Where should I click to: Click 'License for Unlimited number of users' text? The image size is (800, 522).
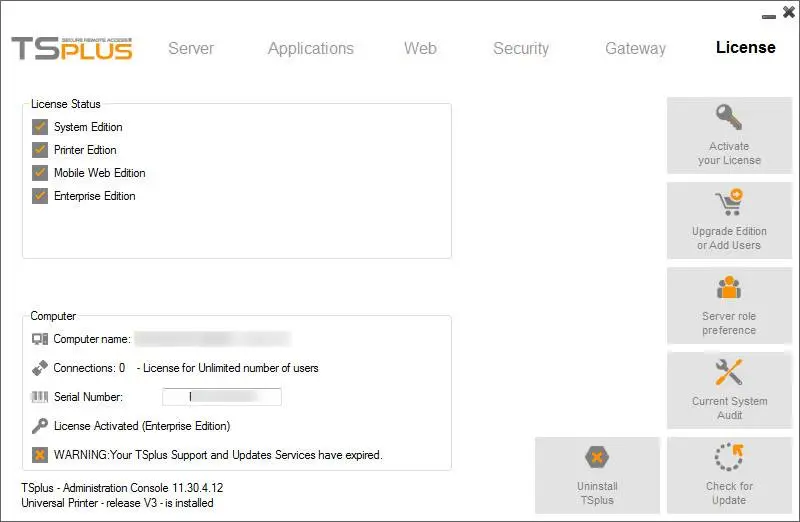tap(231, 368)
